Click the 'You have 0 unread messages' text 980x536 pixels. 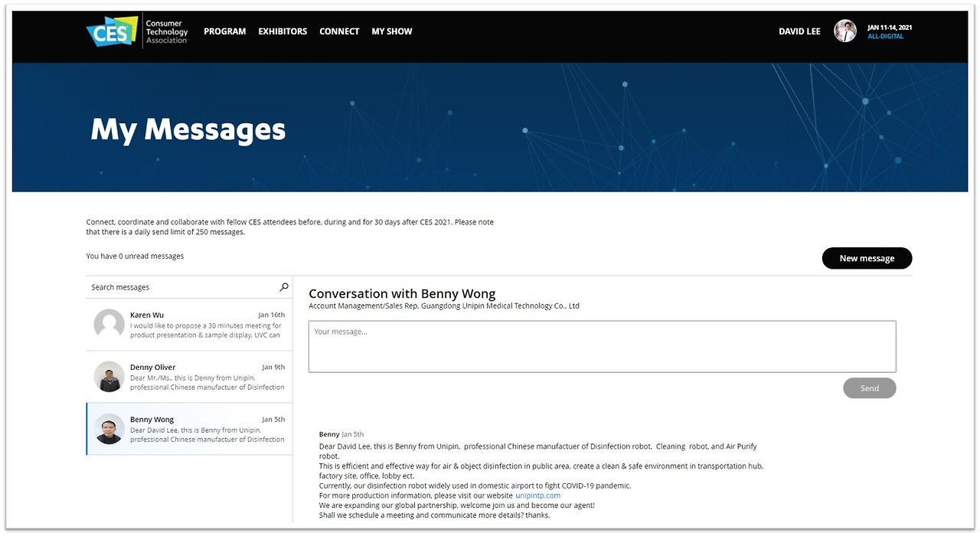135,256
